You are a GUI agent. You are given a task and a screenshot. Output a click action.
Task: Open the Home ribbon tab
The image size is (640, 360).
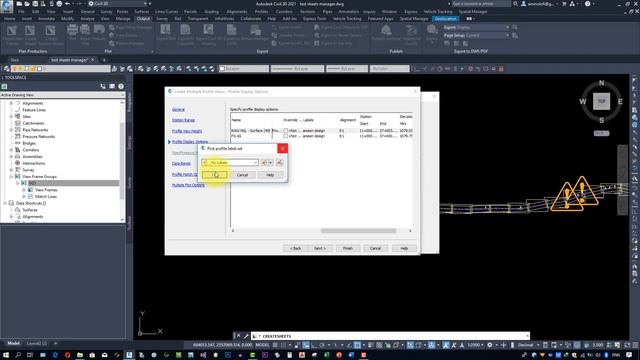pos(9,19)
